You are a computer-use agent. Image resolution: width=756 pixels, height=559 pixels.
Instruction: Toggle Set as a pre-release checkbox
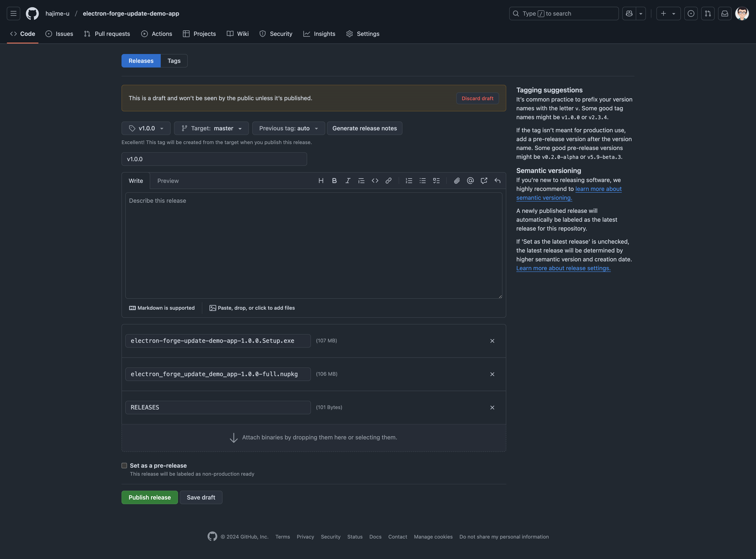(124, 466)
